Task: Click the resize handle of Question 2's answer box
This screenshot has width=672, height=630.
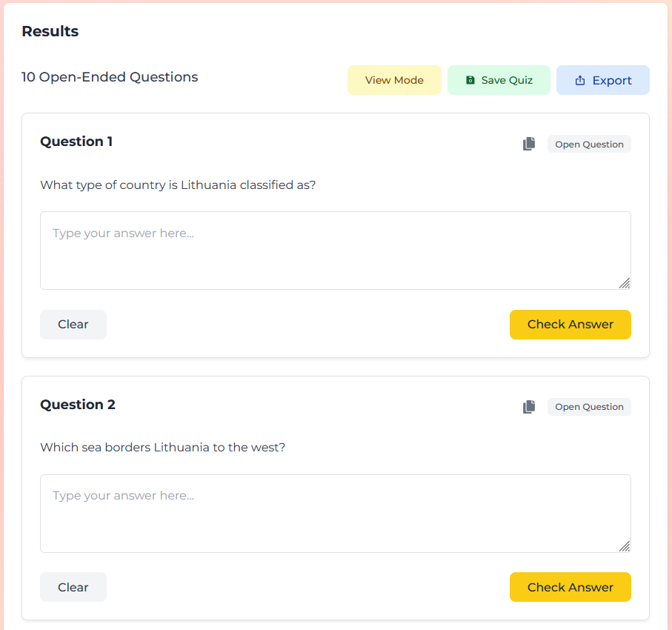Action: pyautogui.click(x=625, y=546)
